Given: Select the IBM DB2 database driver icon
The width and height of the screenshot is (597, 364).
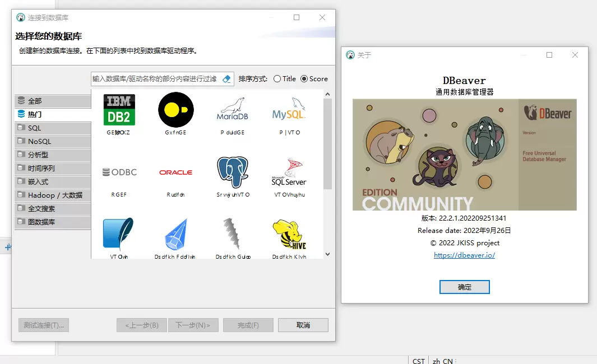Looking at the screenshot, I should [119, 110].
